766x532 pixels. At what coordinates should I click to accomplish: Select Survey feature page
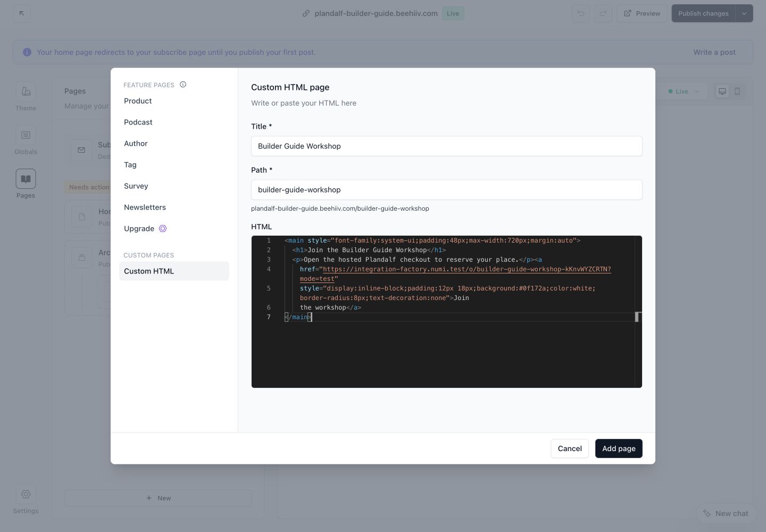pos(174,186)
